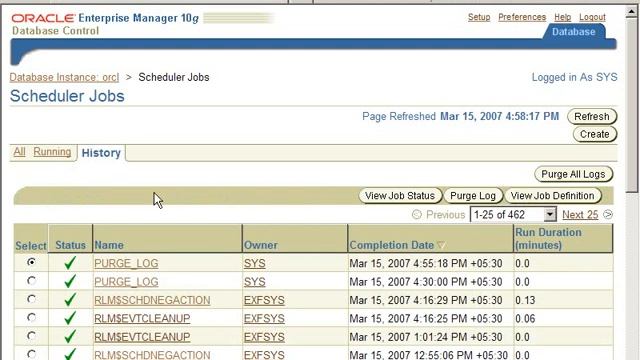Screen dimensions: 640x360
Task: Click success checkmark for 1:01:24 PM row
Action: click(x=70, y=336)
